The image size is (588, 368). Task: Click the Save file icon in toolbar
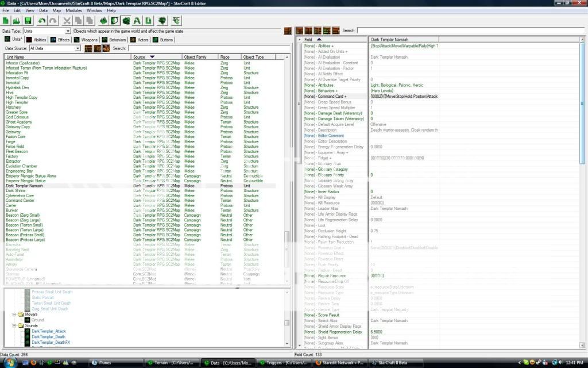pyautogui.click(x=28, y=21)
